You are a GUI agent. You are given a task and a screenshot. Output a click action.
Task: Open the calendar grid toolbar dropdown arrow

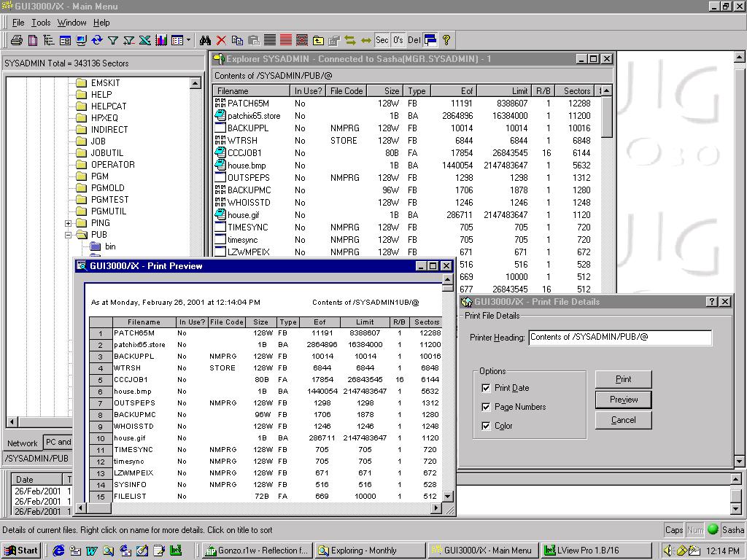[188, 41]
